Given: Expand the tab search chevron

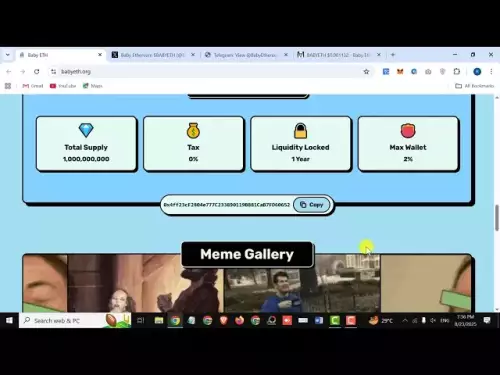Looking at the screenshot, I should coord(8,55).
